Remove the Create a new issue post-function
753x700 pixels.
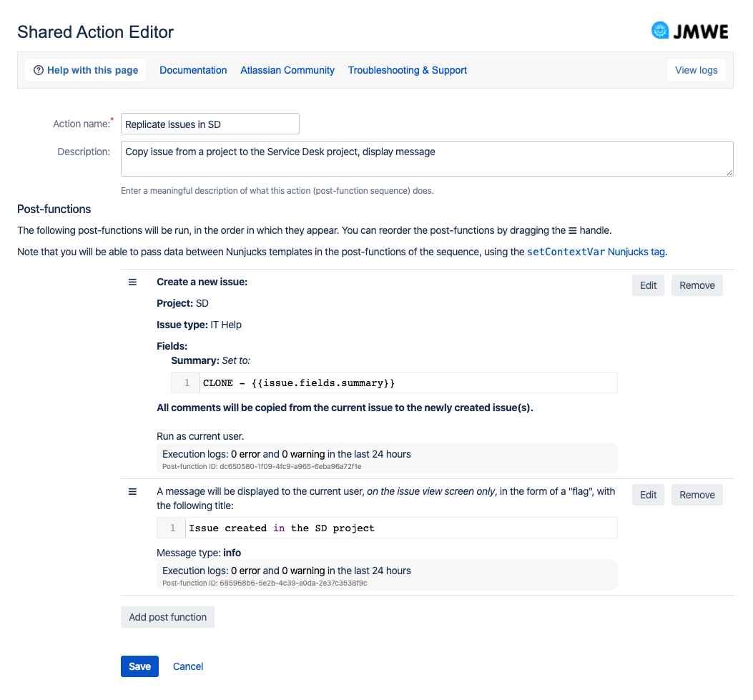[x=697, y=285]
